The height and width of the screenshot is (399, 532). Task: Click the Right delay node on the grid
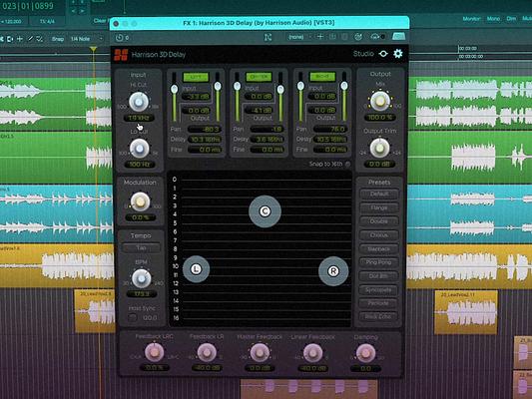pos(333,271)
